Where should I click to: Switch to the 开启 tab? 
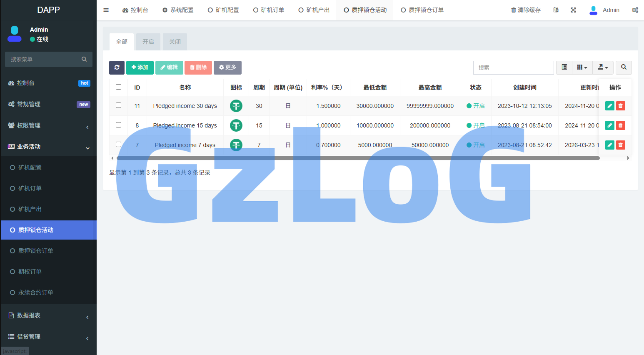point(148,42)
